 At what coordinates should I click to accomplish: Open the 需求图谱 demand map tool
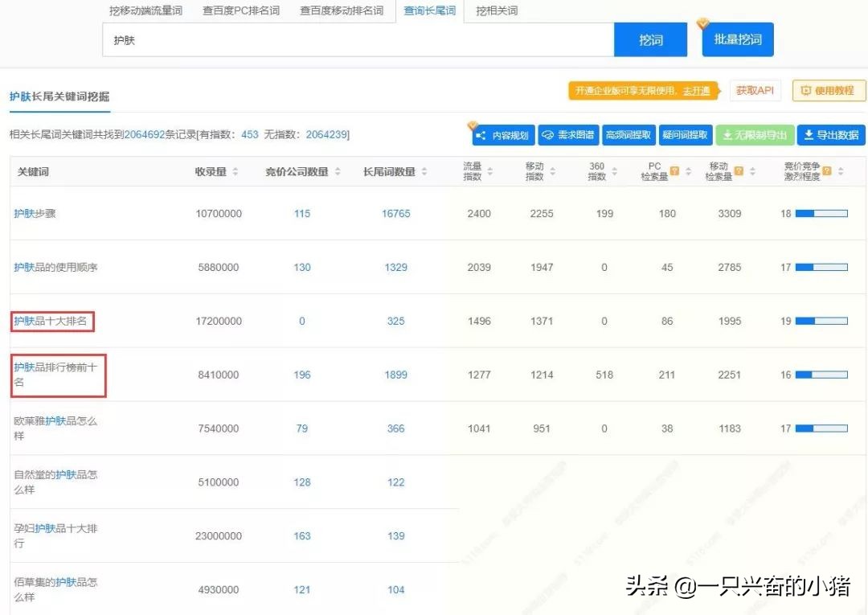pos(567,134)
